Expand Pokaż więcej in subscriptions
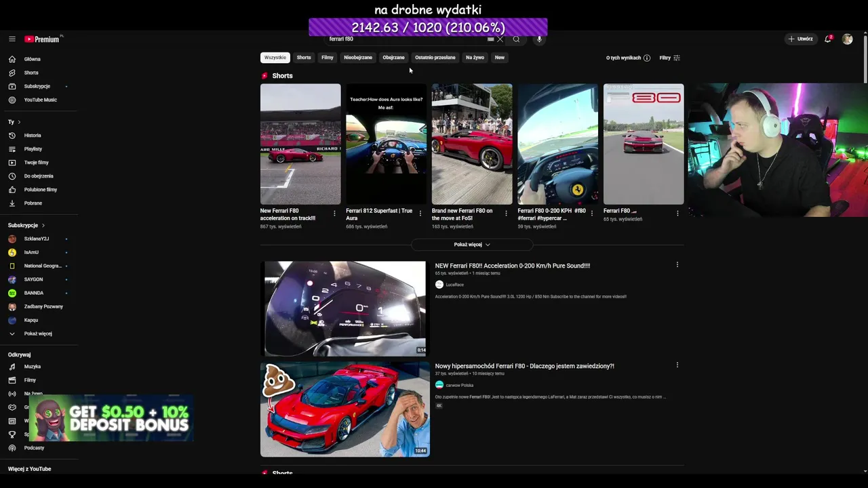The width and height of the screenshot is (868, 488). click(x=39, y=334)
